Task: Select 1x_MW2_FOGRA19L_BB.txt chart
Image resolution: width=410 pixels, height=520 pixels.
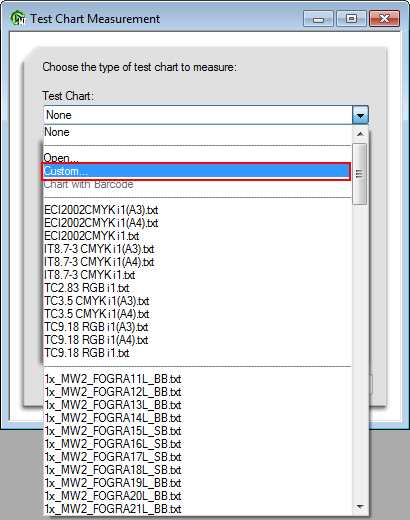Action: (x=197, y=483)
